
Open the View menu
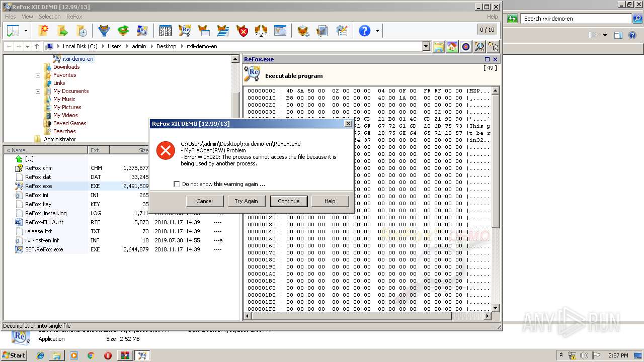pos(27,17)
